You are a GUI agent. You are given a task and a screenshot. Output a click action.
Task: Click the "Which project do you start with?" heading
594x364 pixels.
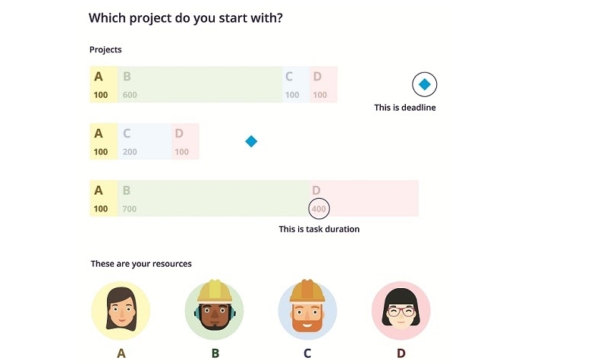[186, 17]
